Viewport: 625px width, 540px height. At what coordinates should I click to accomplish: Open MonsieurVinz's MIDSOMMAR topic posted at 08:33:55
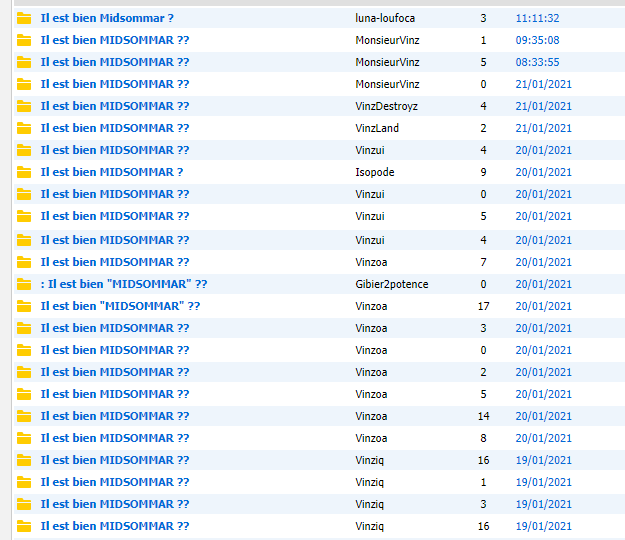coord(115,62)
